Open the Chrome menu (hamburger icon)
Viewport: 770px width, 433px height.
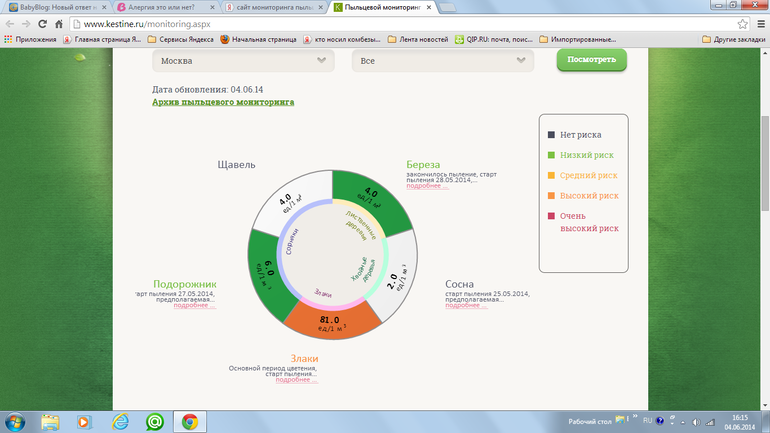(756, 23)
